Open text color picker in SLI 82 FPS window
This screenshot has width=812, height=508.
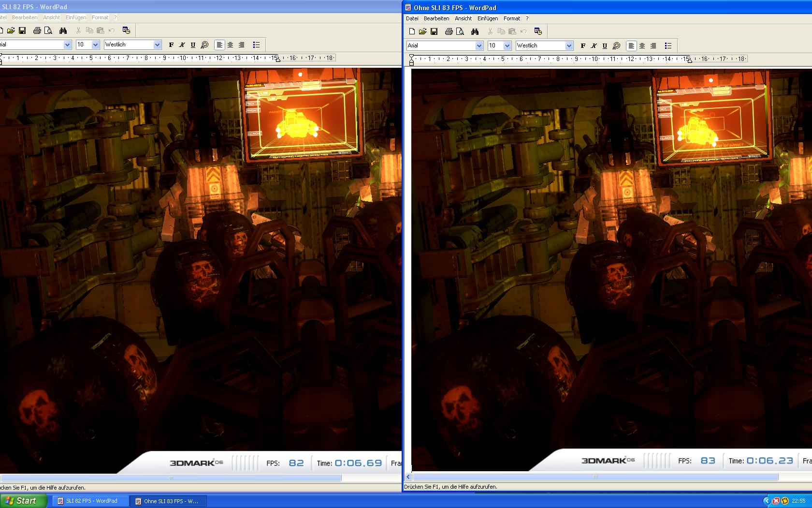[x=204, y=45]
